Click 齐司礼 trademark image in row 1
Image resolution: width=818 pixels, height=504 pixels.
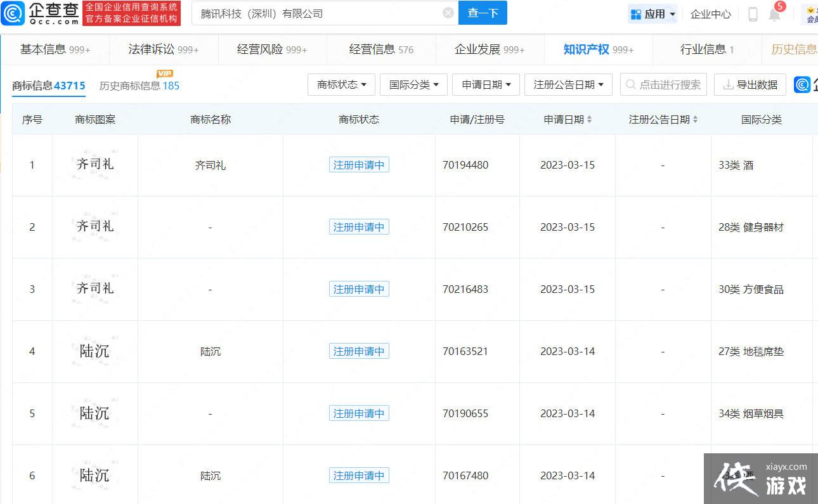click(95, 165)
